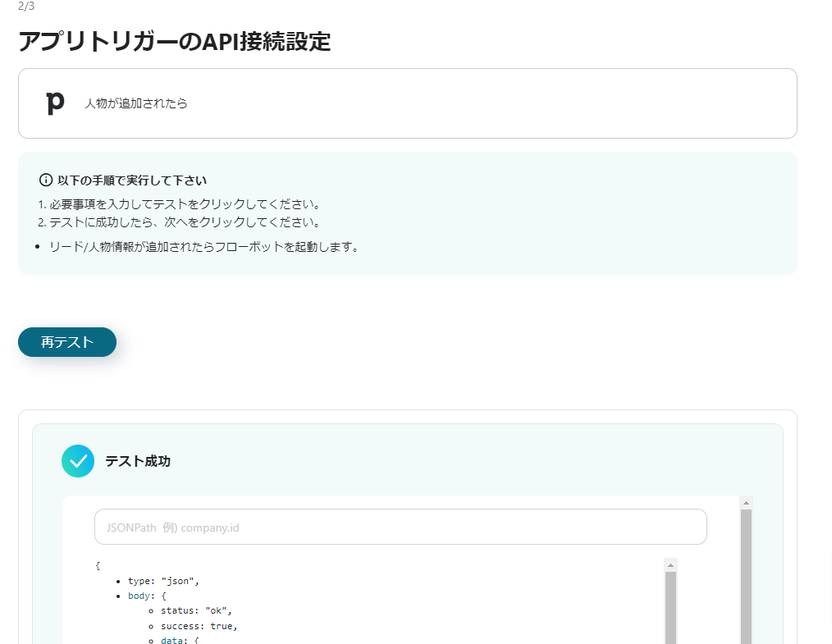Click the heading アプリトリガーのAPI接続設定

[x=175, y=41]
